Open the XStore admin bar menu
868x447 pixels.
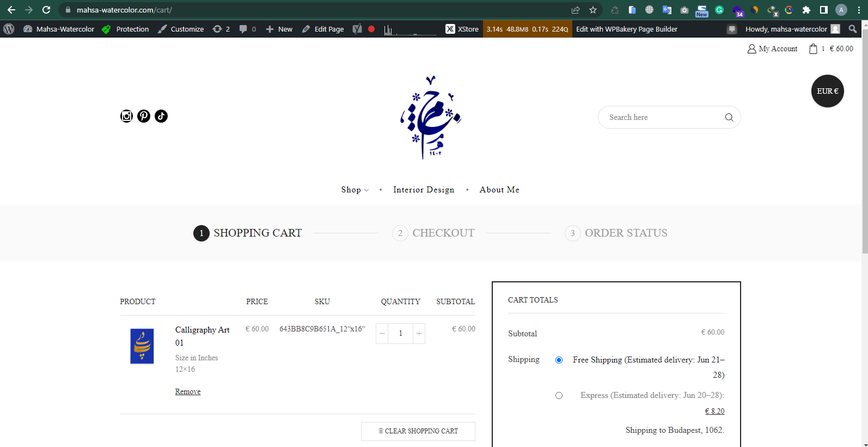(x=462, y=29)
